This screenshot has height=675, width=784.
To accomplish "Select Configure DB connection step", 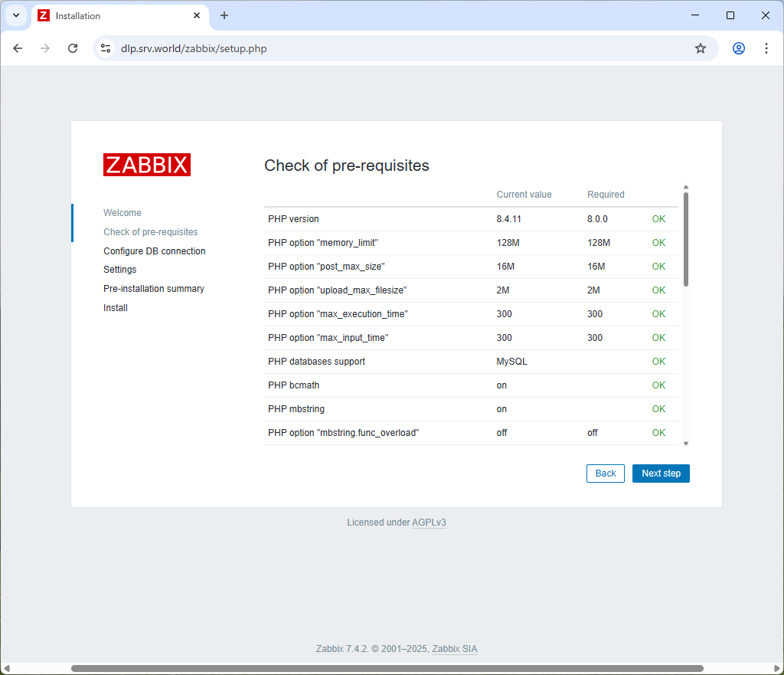I will pos(155,251).
